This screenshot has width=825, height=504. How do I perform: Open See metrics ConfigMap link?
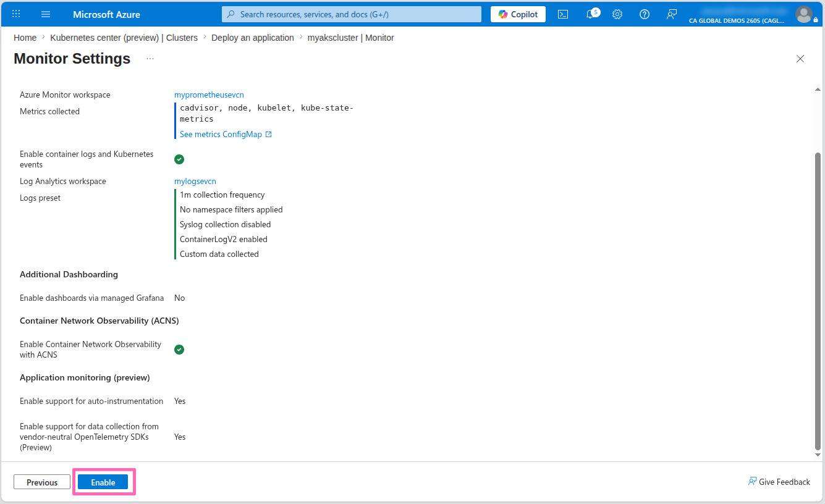[221, 135]
